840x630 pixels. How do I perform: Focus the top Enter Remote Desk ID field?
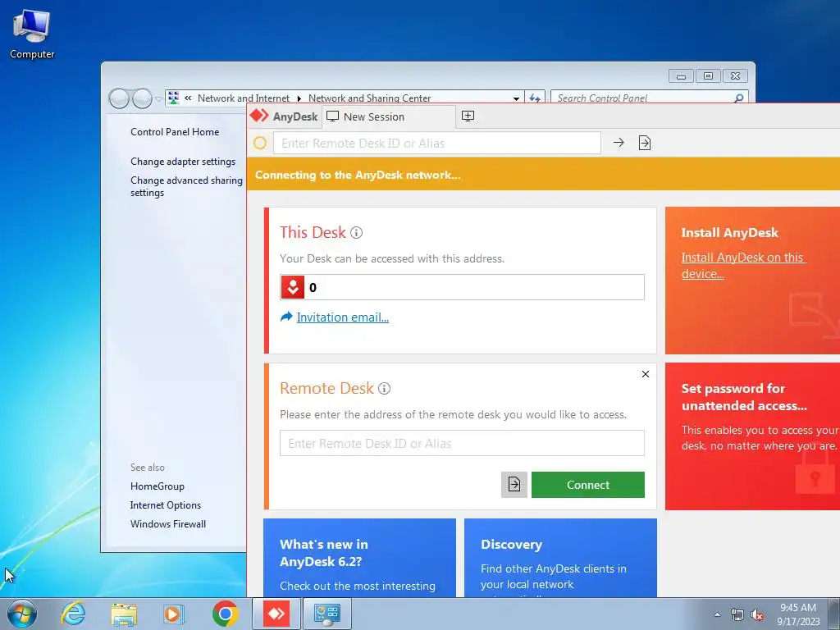pyautogui.click(x=436, y=143)
